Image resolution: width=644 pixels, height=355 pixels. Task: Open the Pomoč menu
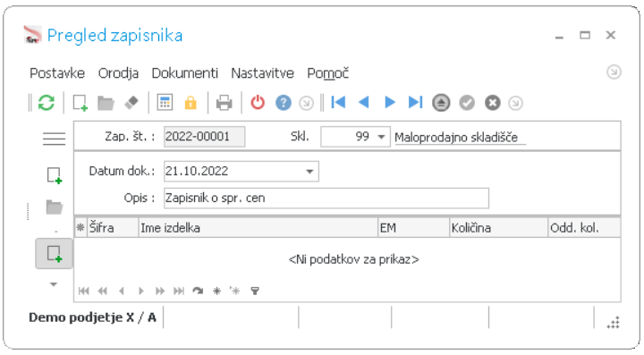327,73
